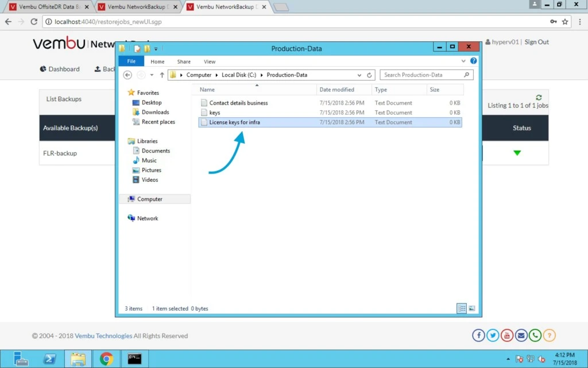Click the Twitter icon in footer
The width and height of the screenshot is (588, 368).
pyautogui.click(x=493, y=335)
